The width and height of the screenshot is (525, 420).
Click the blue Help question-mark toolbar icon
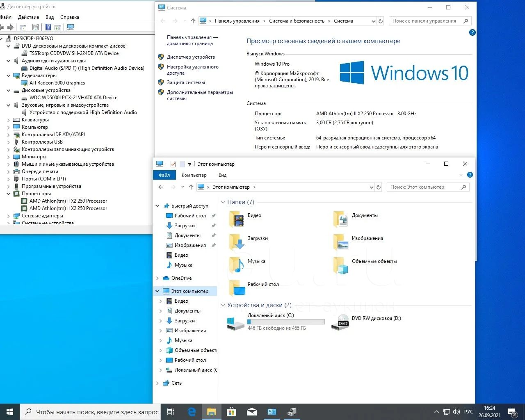(x=48, y=27)
